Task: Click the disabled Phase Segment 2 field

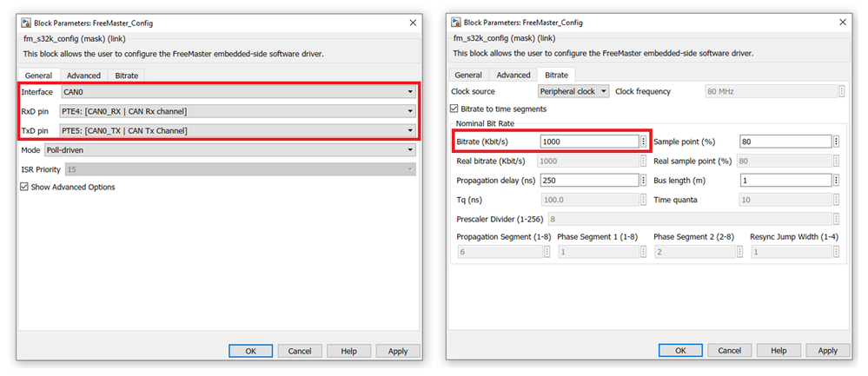Action: 694,252
